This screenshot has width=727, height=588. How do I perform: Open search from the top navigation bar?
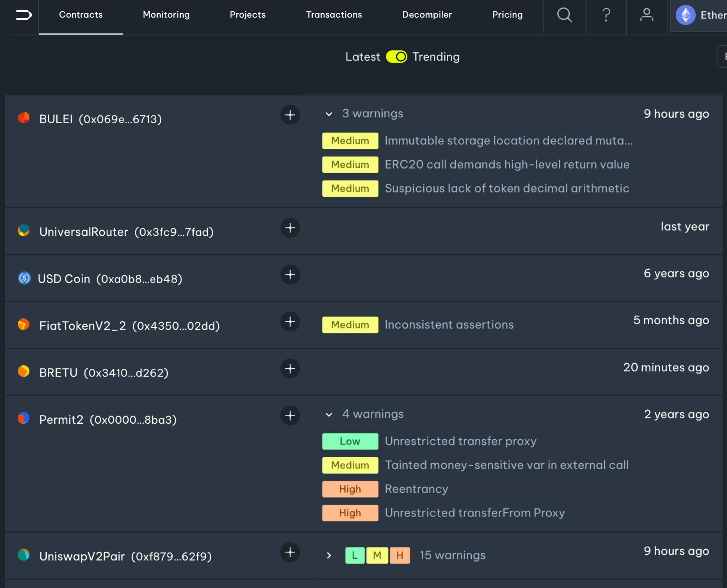(564, 15)
